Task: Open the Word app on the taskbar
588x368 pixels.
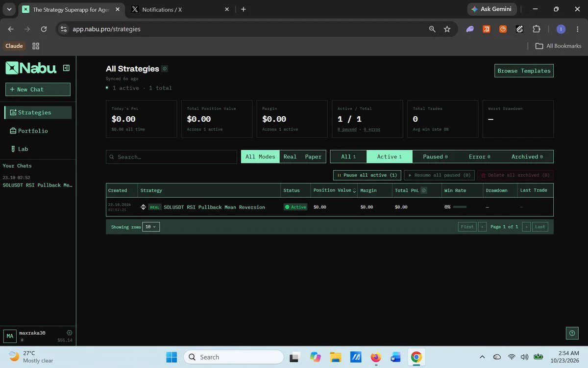Action: point(396,357)
